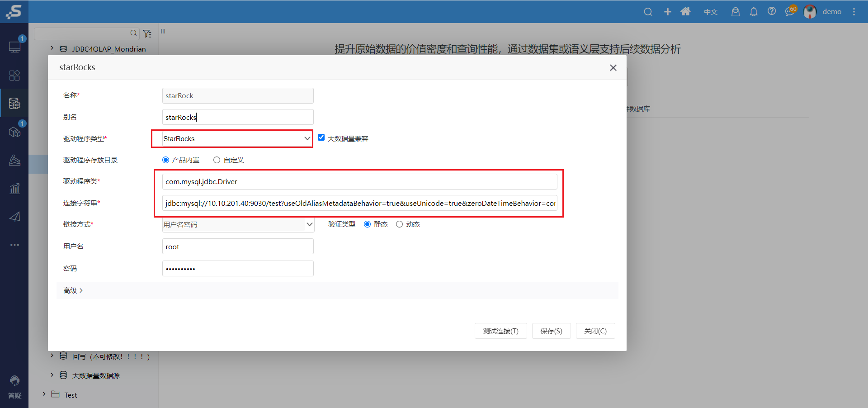Image resolution: width=868 pixels, height=408 pixels.
Task: Open the layered analysis sidebar icon
Action: click(14, 160)
